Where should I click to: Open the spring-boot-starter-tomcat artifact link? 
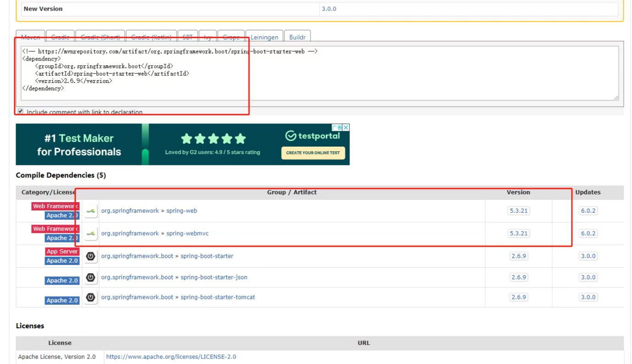(x=218, y=297)
